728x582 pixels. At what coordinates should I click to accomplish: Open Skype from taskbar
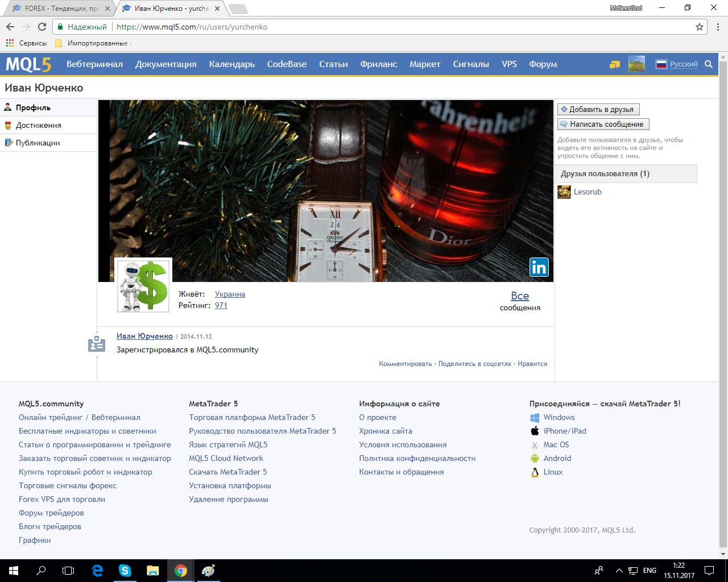125,571
